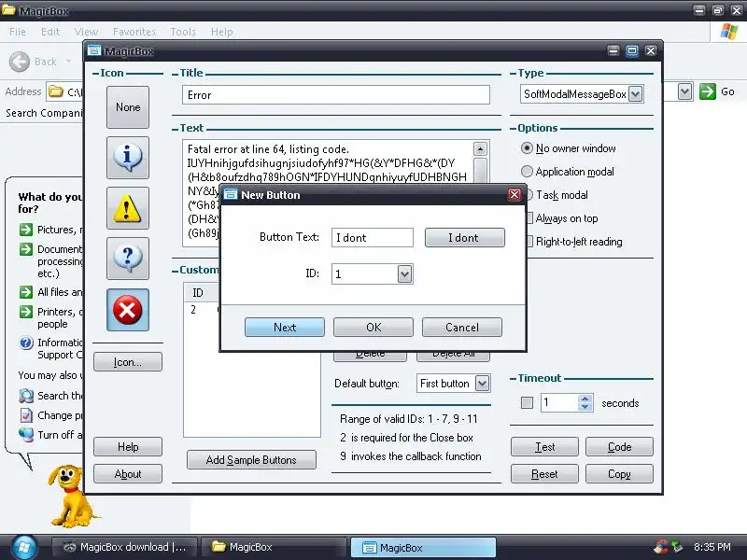Click the Button Text input field
This screenshot has width=747, height=560.
(x=373, y=237)
